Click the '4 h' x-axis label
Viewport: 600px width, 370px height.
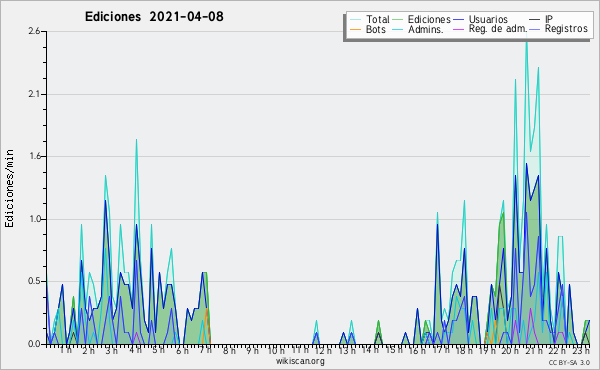coord(135,350)
